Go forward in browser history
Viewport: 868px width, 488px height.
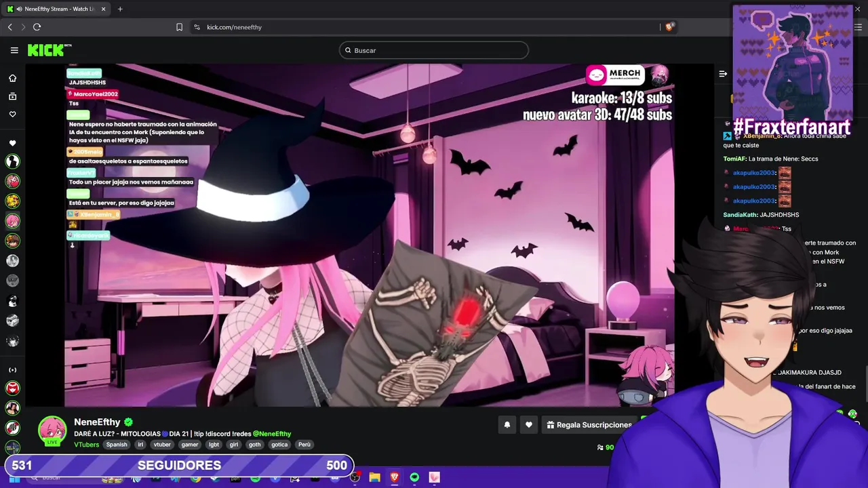pos(23,27)
